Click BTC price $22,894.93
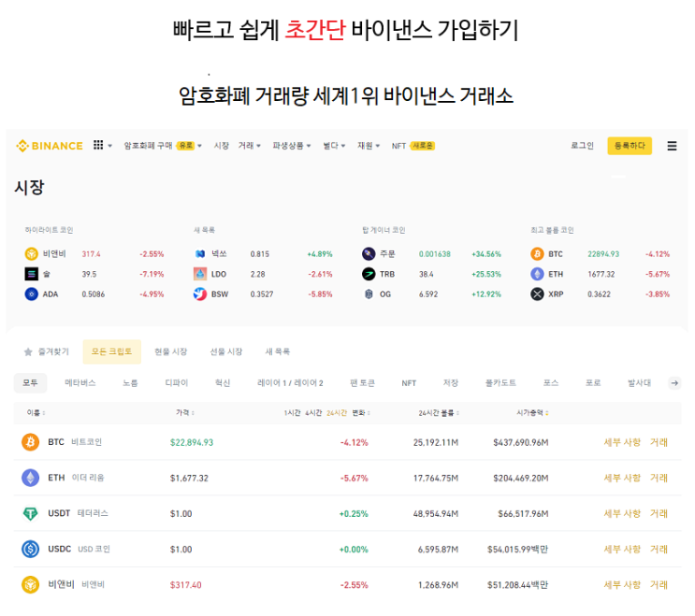The width and height of the screenshot is (695, 616). (192, 442)
